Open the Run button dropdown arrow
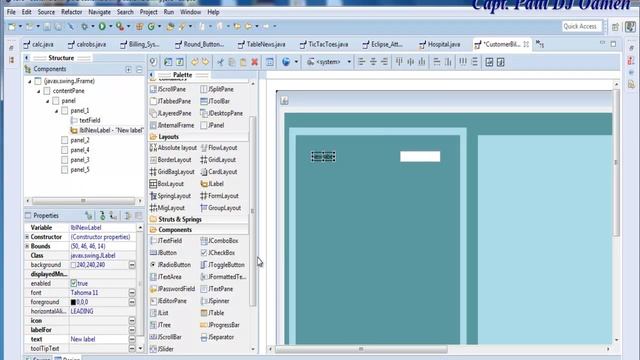The image size is (640, 360). (110, 27)
